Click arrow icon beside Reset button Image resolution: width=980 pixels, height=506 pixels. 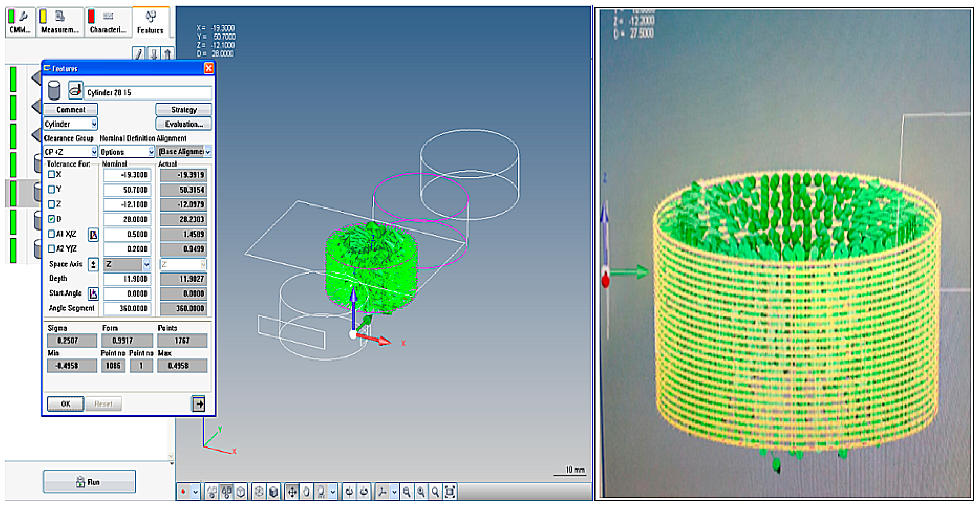pos(199,404)
